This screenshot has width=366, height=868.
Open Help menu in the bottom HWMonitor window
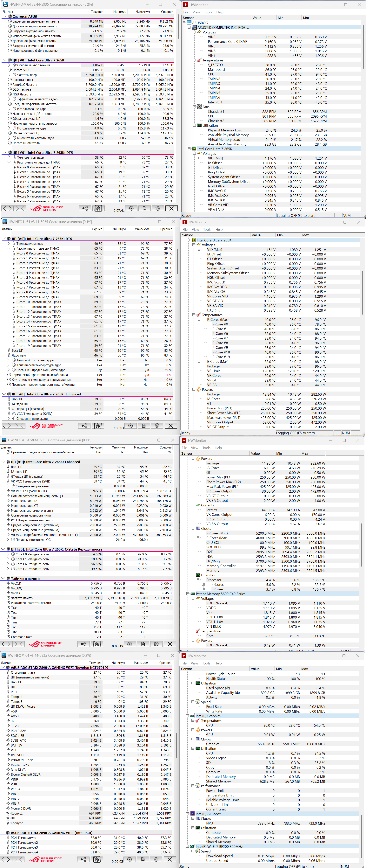218,663
